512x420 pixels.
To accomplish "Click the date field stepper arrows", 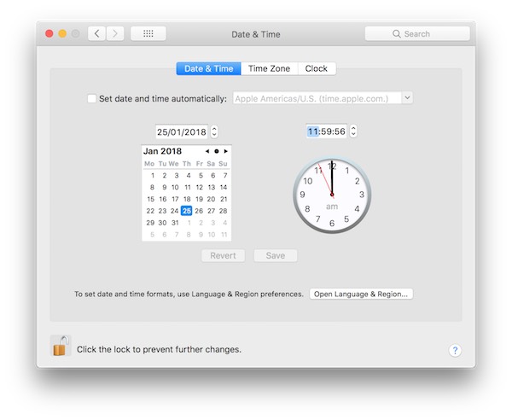I will 214,131.
